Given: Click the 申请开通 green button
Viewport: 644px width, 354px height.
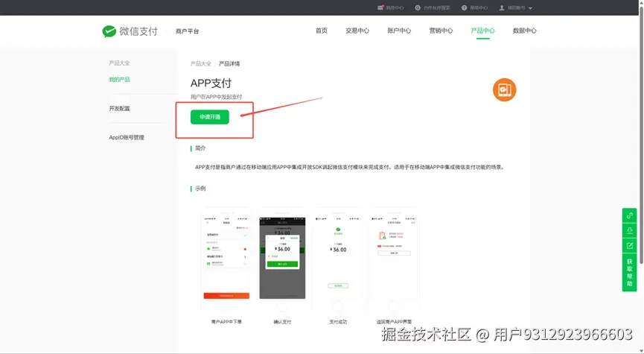Looking at the screenshot, I should click(x=210, y=117).
